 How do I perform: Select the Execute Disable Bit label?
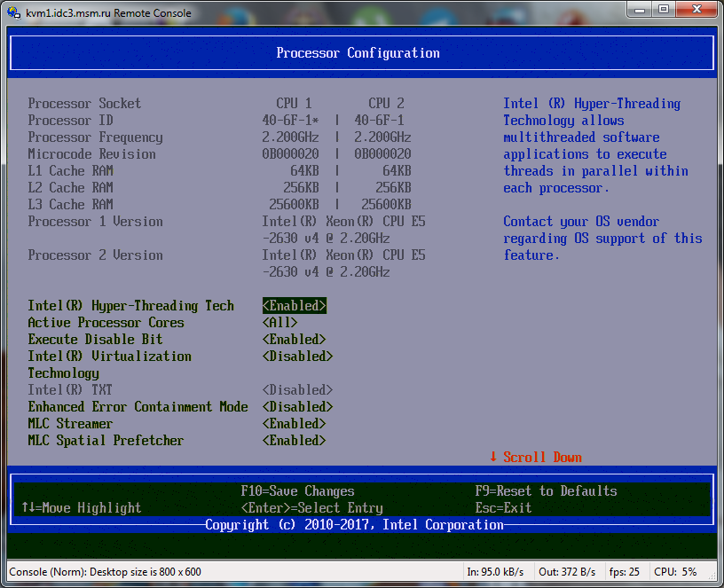click(95, 339)
